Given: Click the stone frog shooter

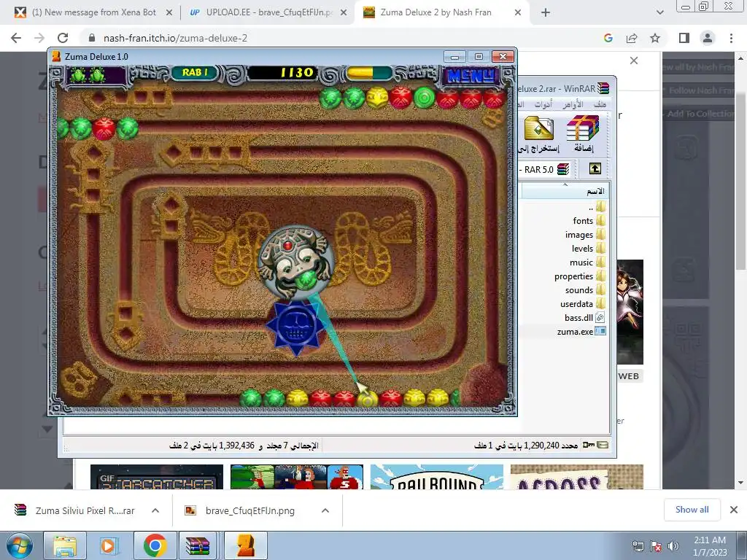Looking at the screenshot, I should pos(295,262).
